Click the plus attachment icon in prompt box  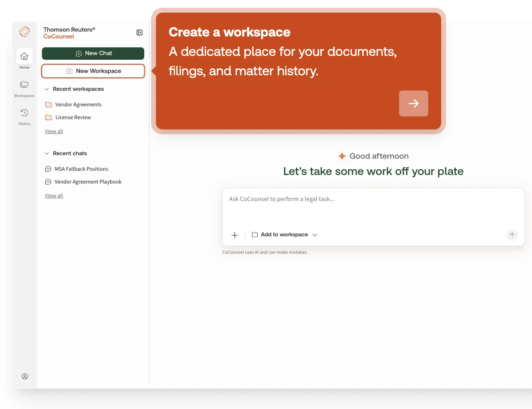[x=235, y=235]
